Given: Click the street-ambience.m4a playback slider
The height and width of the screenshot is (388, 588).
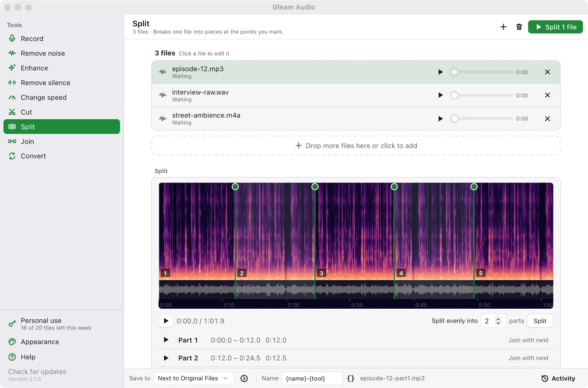Looking at the screenshot, I should coord(482,119).
